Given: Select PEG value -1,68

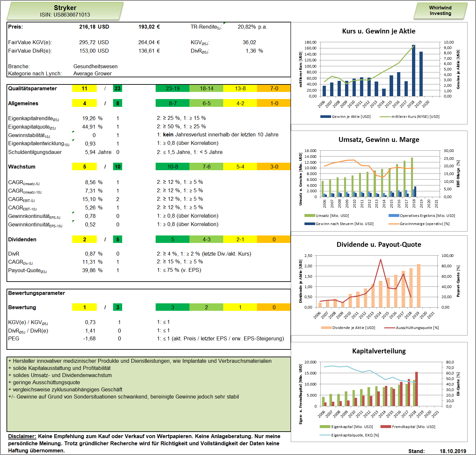Looking at the screenshot, I should coord(89,338).
